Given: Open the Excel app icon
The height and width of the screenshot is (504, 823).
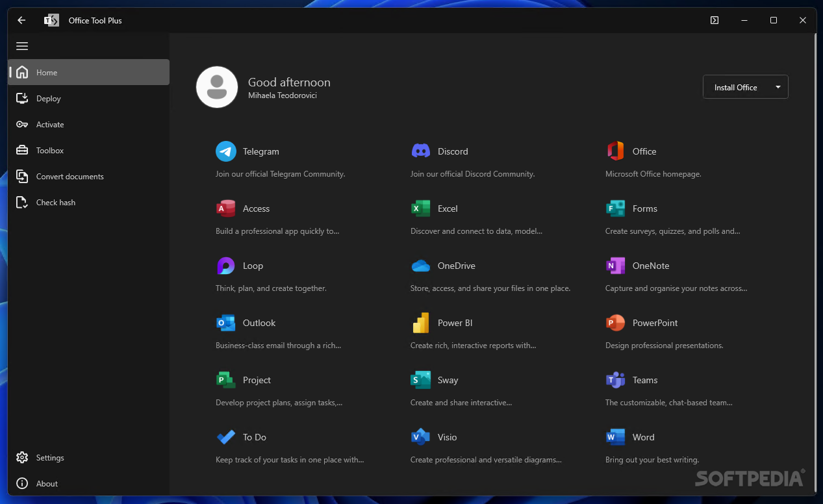Looking at the screenshot, I should (421, 208).
